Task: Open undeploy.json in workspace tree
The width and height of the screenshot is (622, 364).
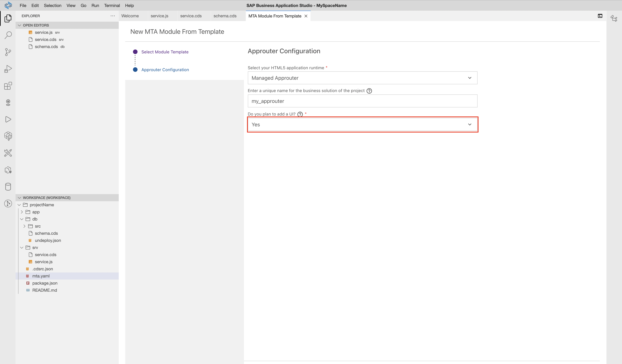Action: [67, 240]
